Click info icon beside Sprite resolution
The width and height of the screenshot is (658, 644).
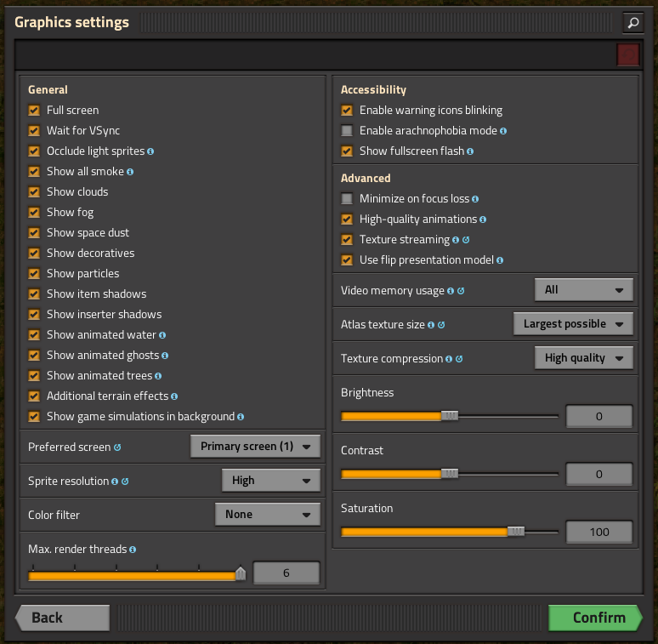(115, 482)
